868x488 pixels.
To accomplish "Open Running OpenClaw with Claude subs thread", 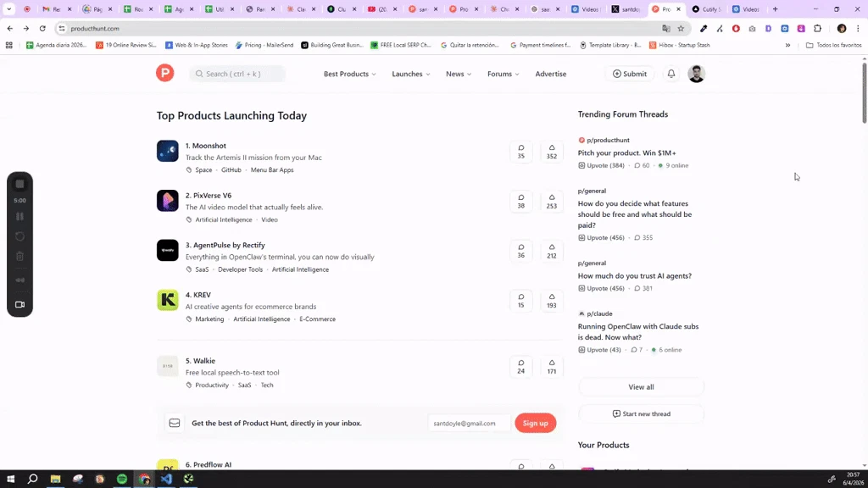I will [638, 332].
